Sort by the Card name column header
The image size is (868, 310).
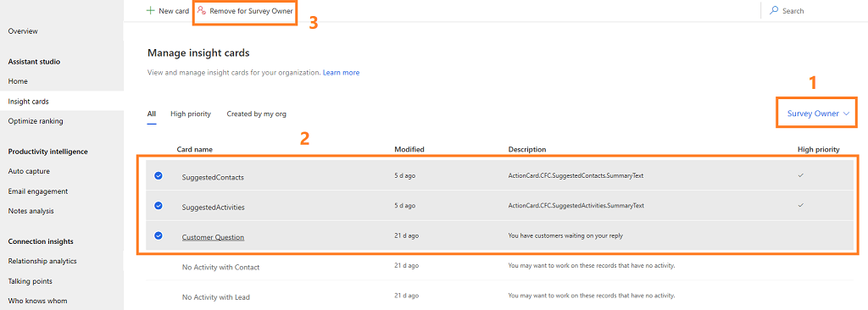point(194,149)
